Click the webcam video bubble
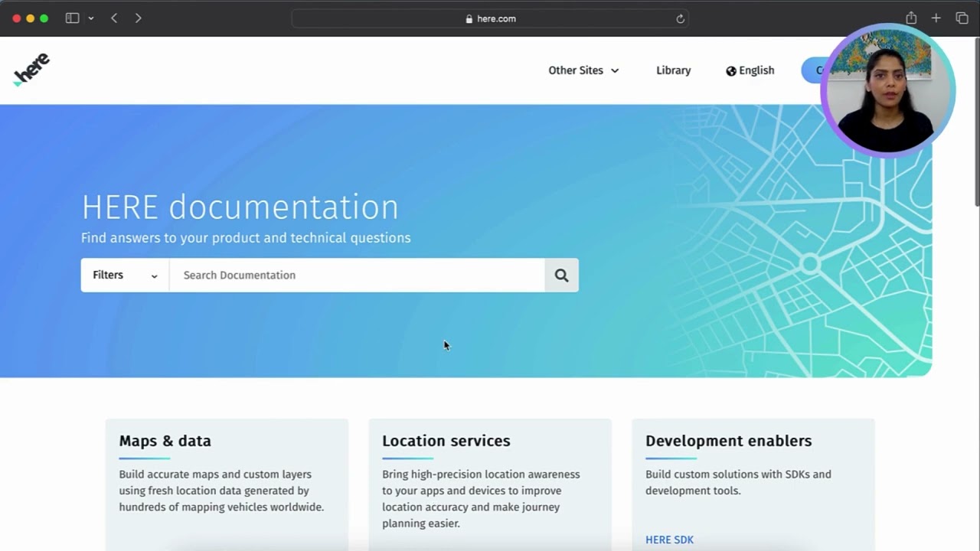This screenshot has height=551, width=980. coord(887,90)
